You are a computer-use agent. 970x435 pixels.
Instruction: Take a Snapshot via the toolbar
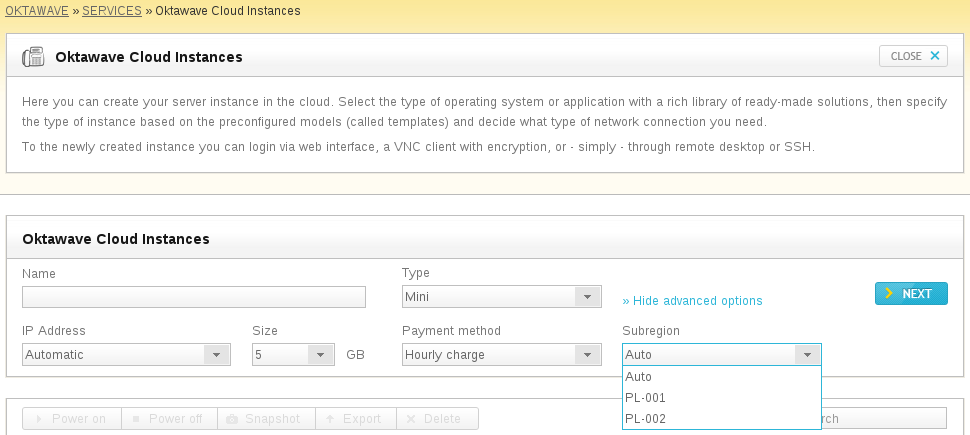(267, 418)
